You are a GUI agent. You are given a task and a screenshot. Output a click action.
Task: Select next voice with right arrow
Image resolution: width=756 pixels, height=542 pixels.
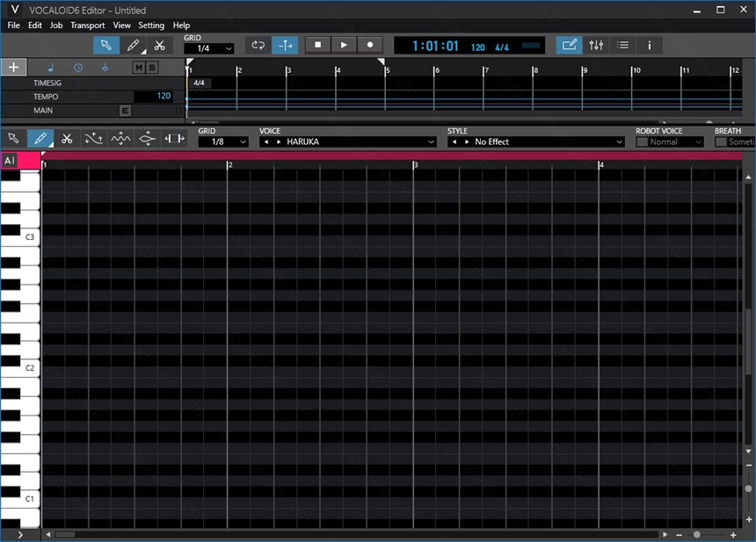tap(279, 141)
